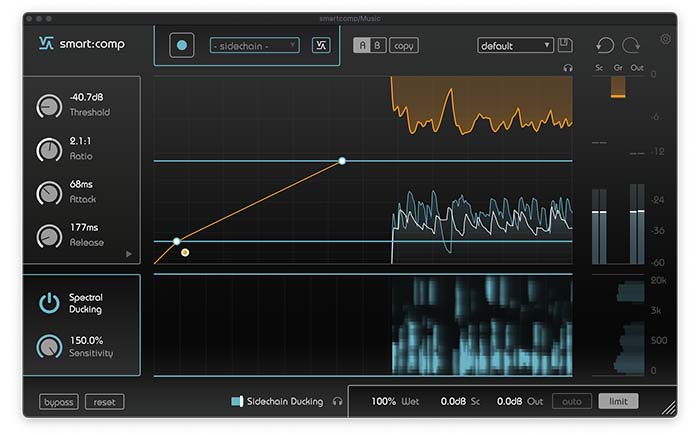700x435 pixels.
Task: Open settings via gear icon
Action: [665, 39]
